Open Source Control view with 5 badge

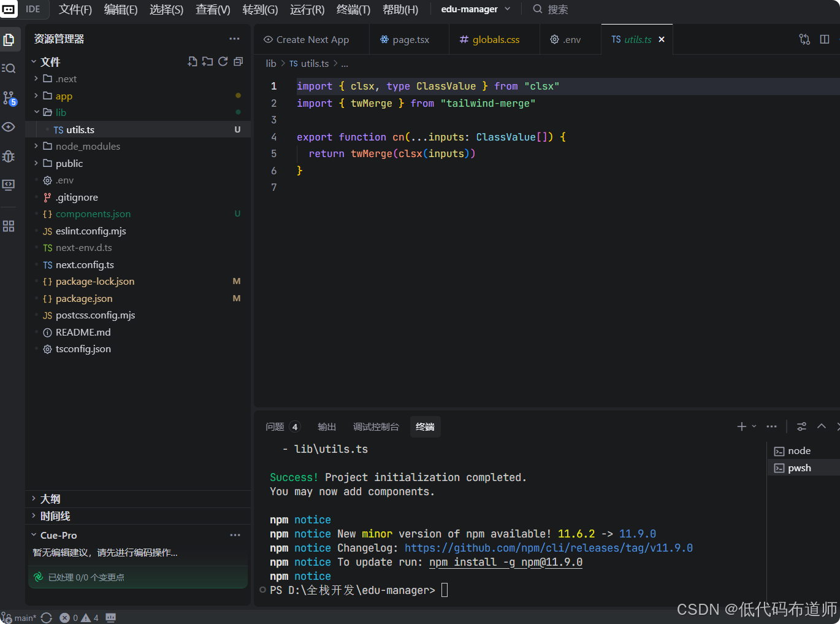click(x=9, y=98)
